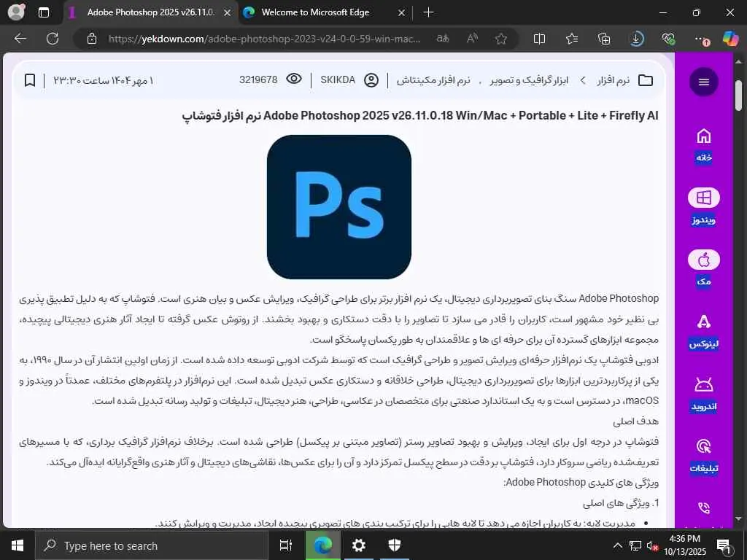Go to خانه home in sidebar
This screenshot has height=560, width=747.
[704, 146]
